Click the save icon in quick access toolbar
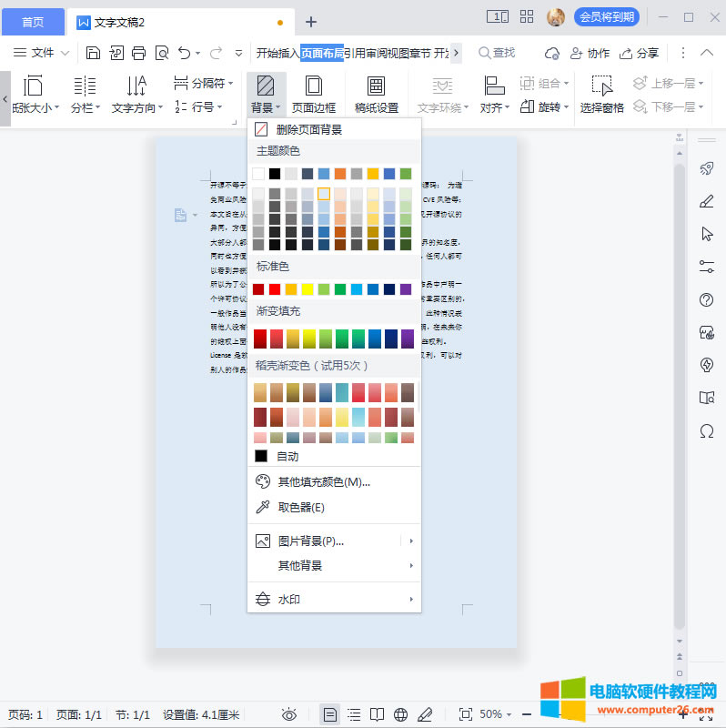Image resolution: width=726 pixels, height=728 pixels. pyautogui.click(x=93, y=53)
